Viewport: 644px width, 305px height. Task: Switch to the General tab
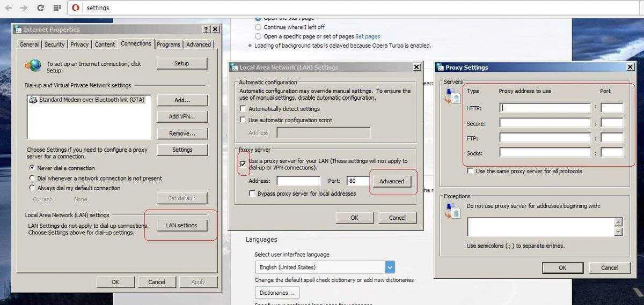(x=29, y=44)
